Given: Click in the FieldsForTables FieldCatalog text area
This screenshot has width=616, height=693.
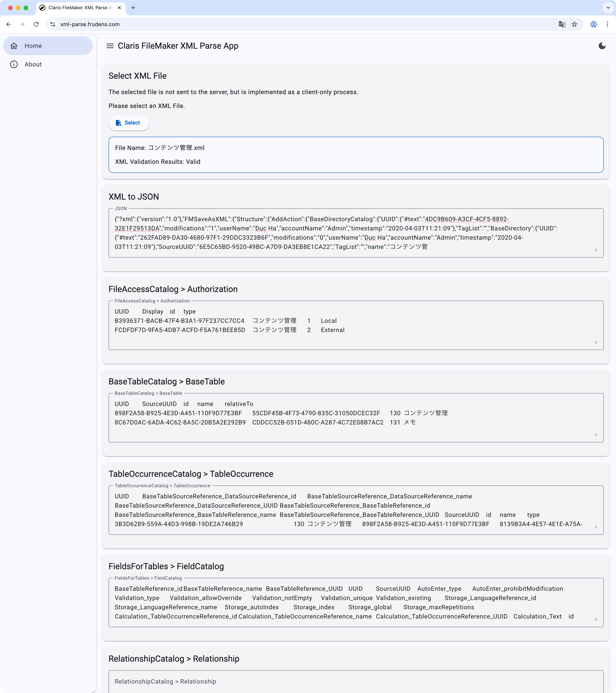Looking at the screenshot, I should [356, 603].
